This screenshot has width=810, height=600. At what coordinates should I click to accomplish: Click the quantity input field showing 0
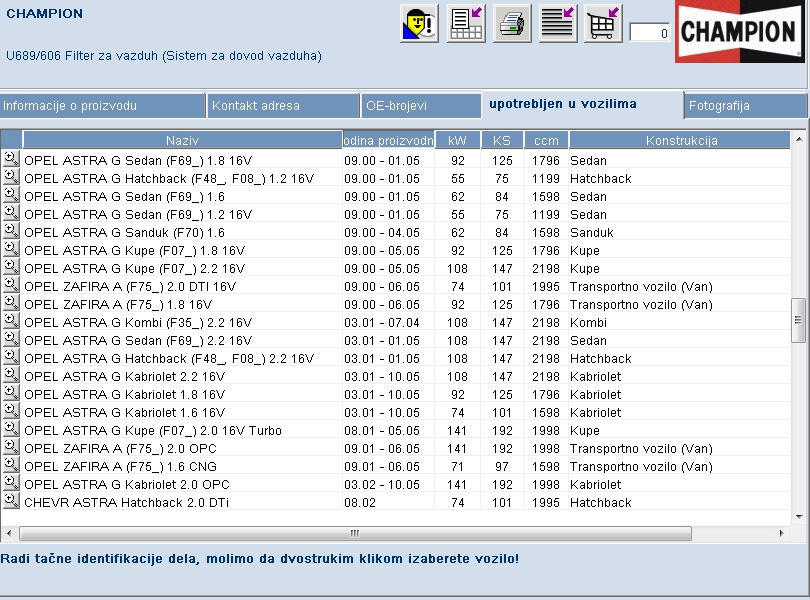(x=650, y=33)
